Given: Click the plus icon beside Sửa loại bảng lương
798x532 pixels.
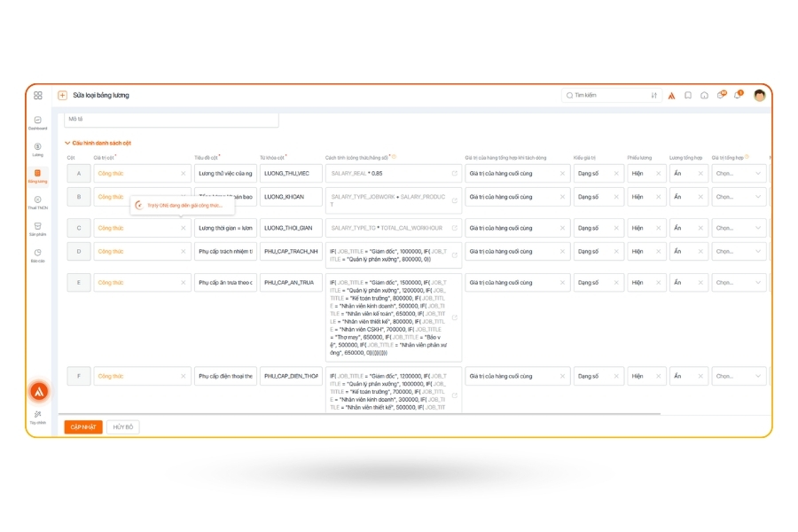Looking at the screenshot, I should point(63,95).
